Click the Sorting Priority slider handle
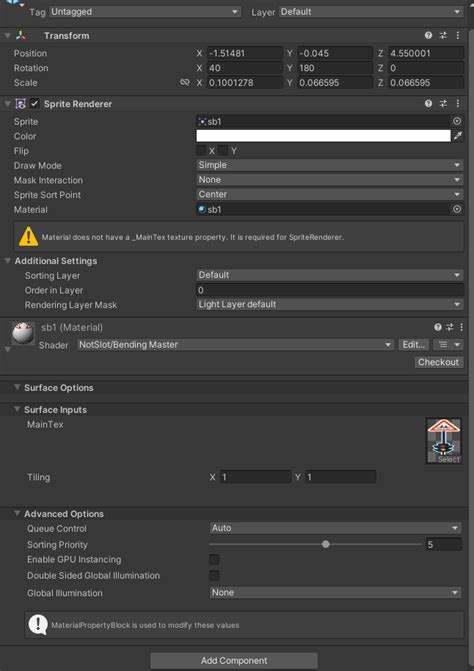474x671 pixels. (x=326, y=544)
